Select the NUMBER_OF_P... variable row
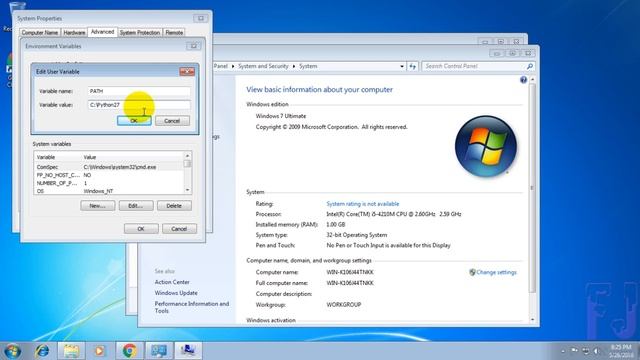Screen dimensions: 640x360 click(x=109, y=183)
